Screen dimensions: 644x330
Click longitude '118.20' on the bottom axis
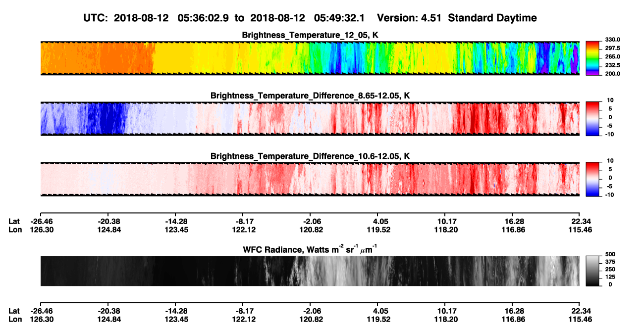(x=445, y=319)
